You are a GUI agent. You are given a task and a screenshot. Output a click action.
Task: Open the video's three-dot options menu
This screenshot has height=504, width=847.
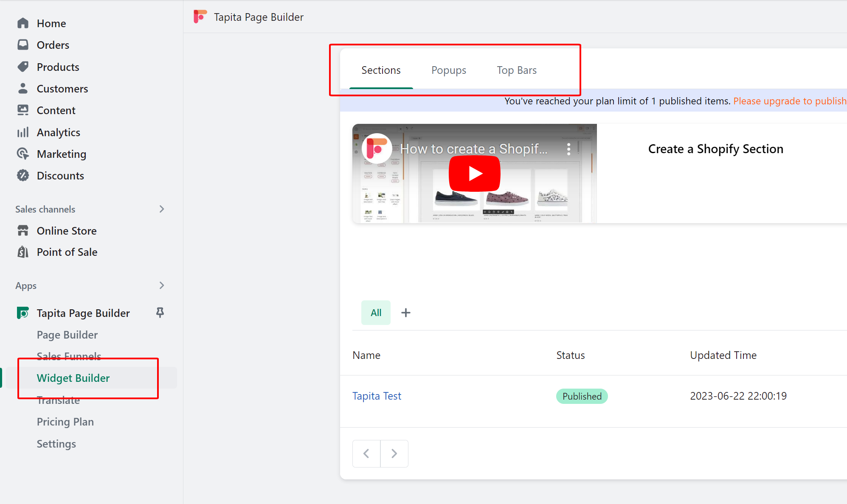pos(568,149)
